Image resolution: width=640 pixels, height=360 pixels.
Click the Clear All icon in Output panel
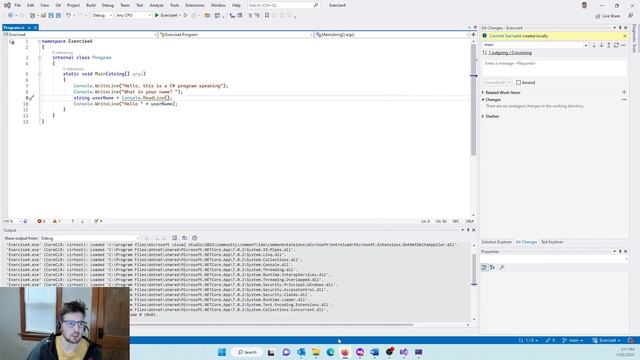(174, 238)
